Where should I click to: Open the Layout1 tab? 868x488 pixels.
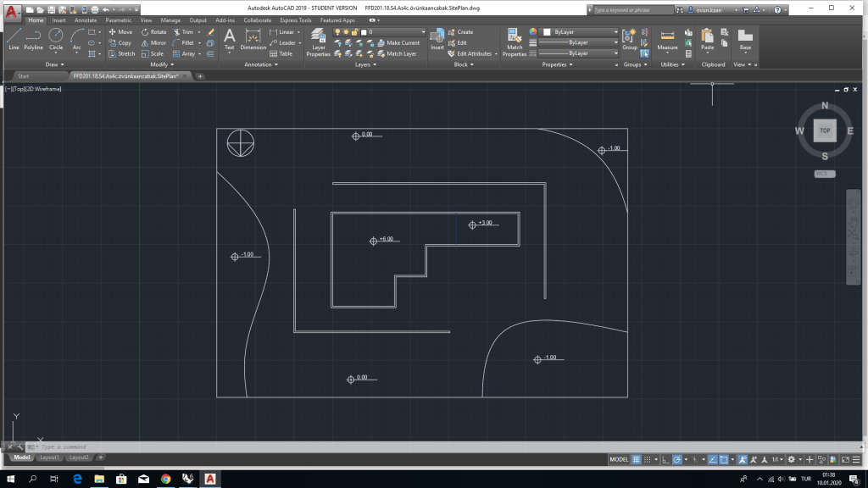click(49, 457)
